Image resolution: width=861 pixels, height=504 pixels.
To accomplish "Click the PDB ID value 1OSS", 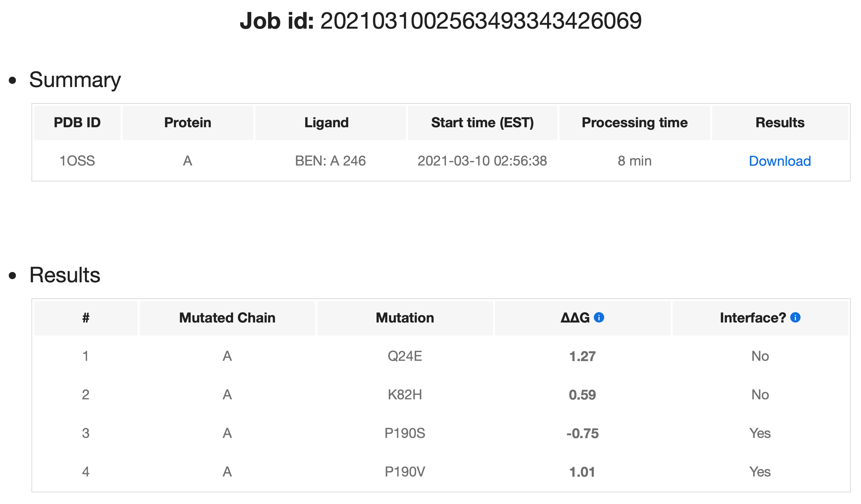I will 77,161.
